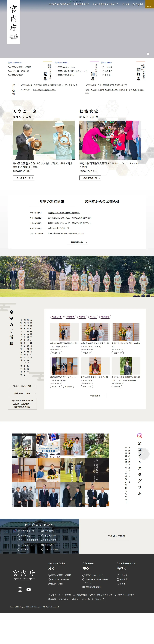Click the #国際親善 tag on 信任状捧呈式 card

tap(69, 387)
